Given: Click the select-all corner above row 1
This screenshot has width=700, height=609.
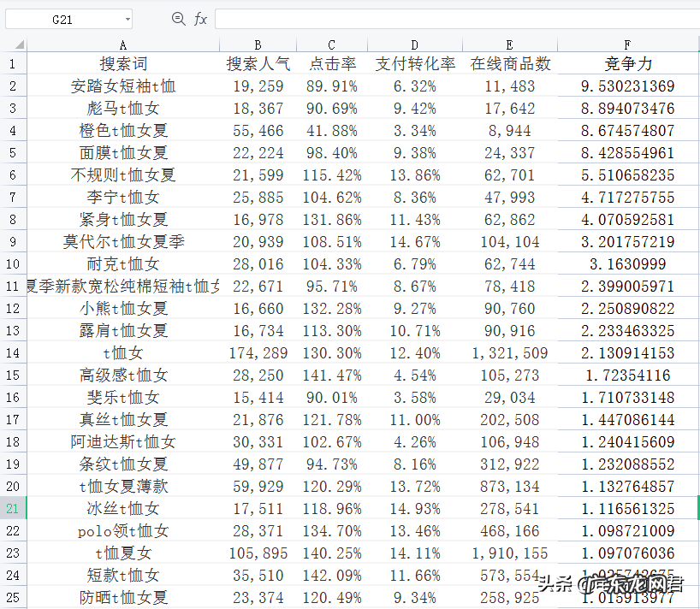Looking at the screenshot, I should (x=21, y=44).
